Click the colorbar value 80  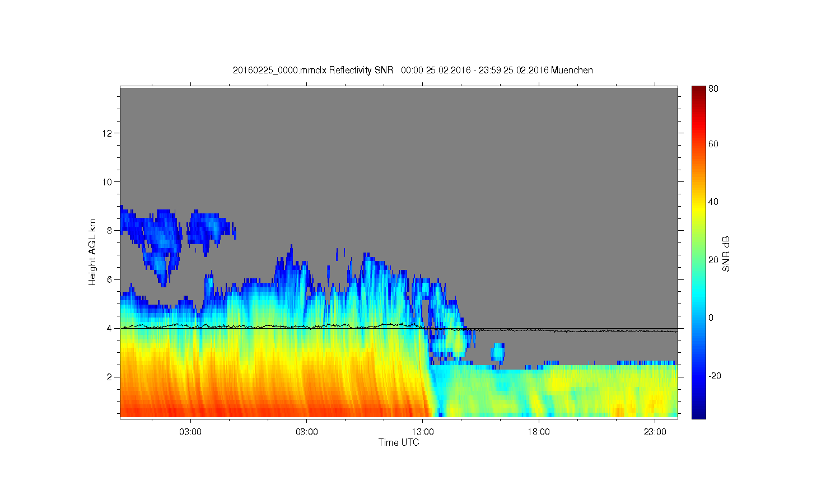point(713,88)
